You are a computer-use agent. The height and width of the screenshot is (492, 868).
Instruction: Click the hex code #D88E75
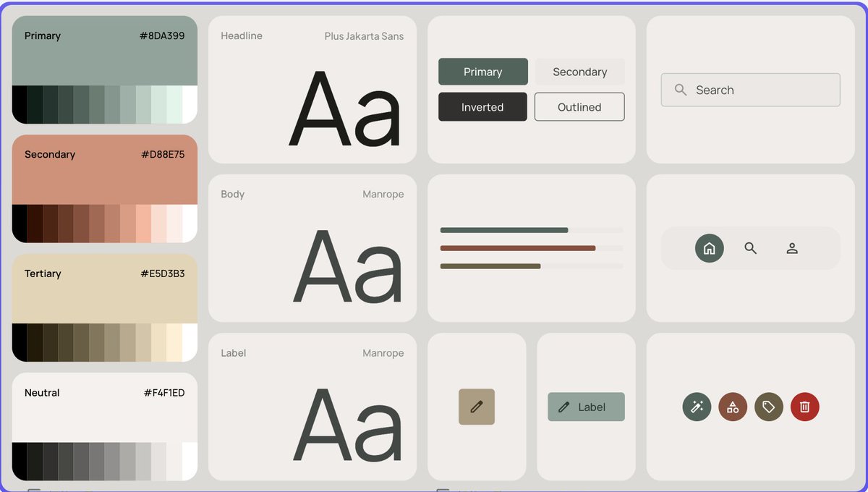tap(162, 154)
